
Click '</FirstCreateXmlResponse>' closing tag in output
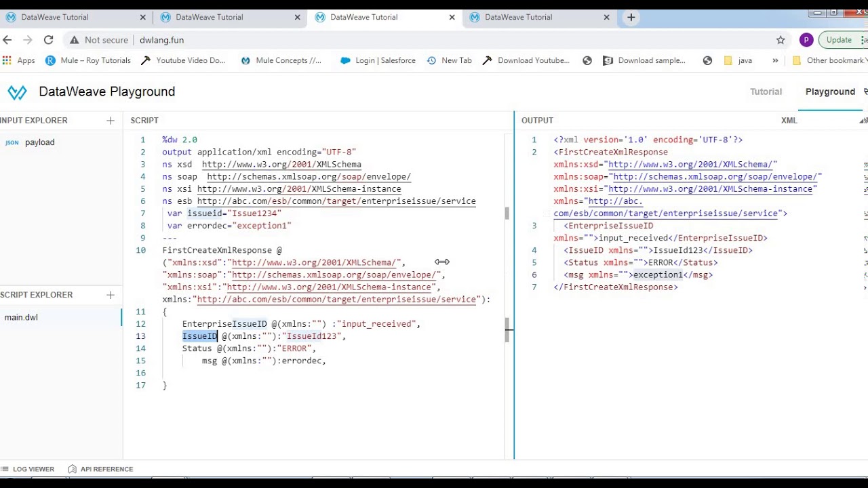pyautogui.click(x=616, y=287)
